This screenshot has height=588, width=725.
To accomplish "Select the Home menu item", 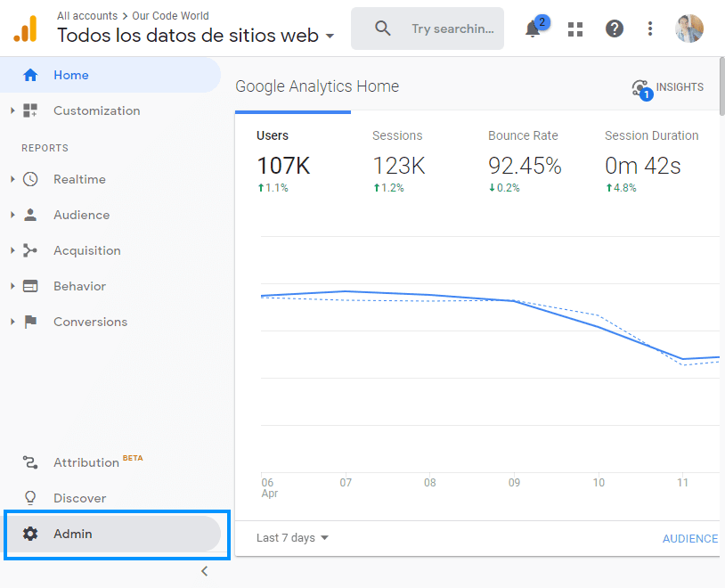I will [x=71, y=76].
